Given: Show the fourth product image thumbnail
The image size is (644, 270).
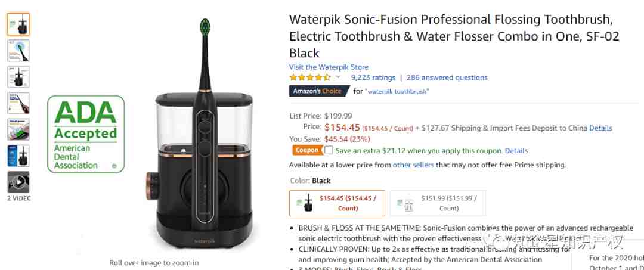Looking at the screenshot, I should click(18, 103).
